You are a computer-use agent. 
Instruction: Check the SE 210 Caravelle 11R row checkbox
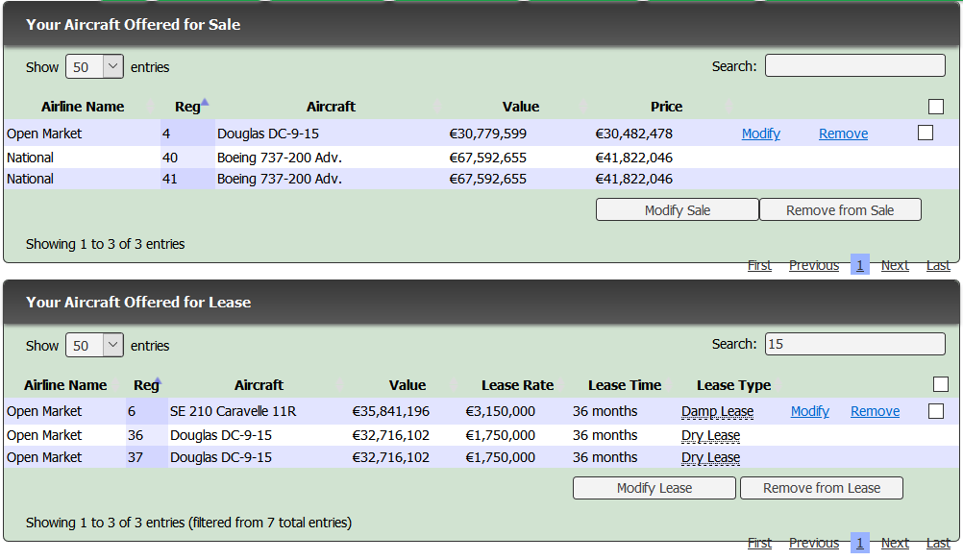click(x=935, y=411)
